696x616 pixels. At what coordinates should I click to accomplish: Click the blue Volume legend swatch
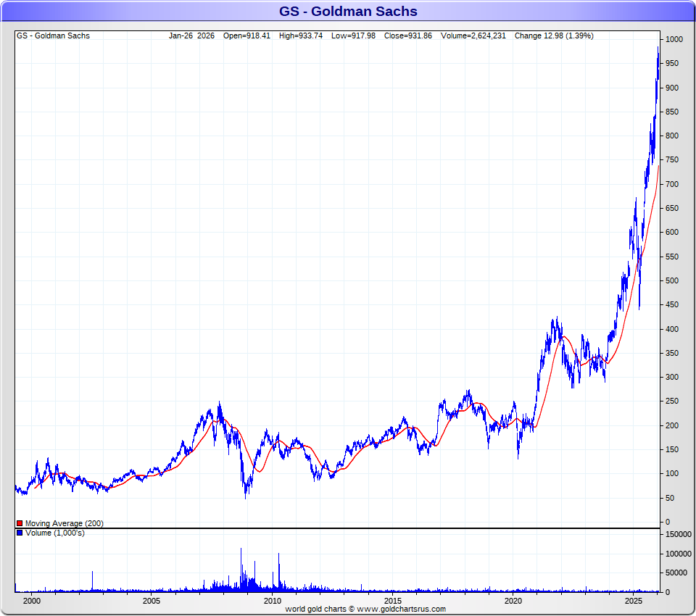pyautogui.click(x=20, y=533)
